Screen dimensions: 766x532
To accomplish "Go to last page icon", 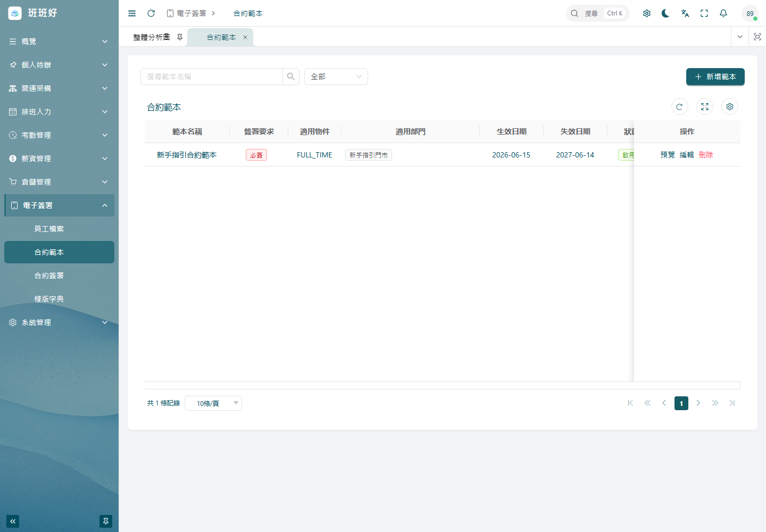I will (x=732, y=403).
